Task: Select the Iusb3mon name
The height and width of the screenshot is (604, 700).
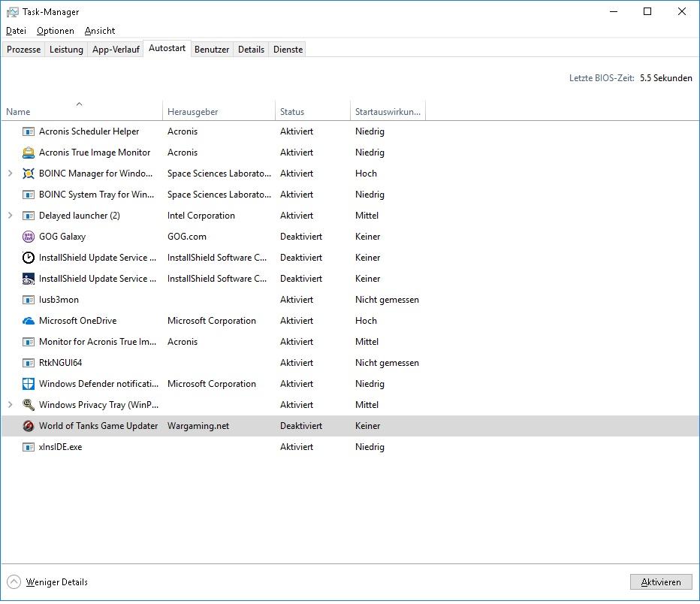Action: 59,300
